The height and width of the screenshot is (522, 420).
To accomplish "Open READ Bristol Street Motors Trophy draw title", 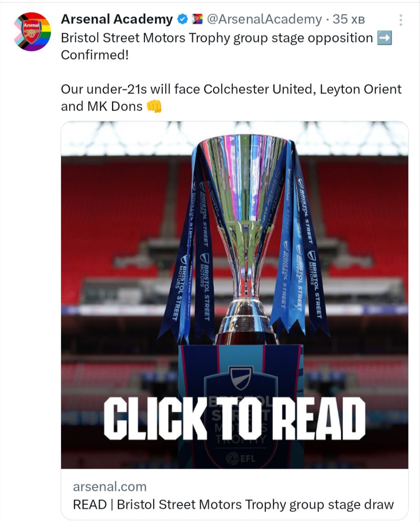I will pos(233,504).
